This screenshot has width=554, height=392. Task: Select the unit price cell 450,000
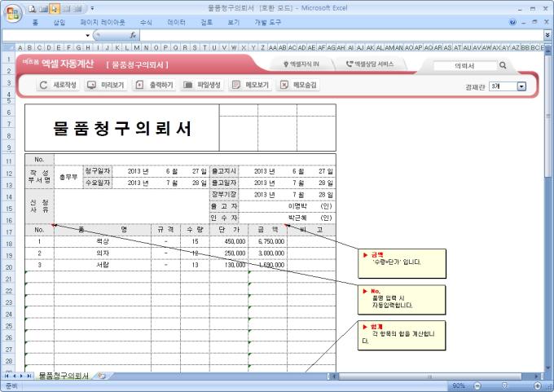(x=229, y=241)
